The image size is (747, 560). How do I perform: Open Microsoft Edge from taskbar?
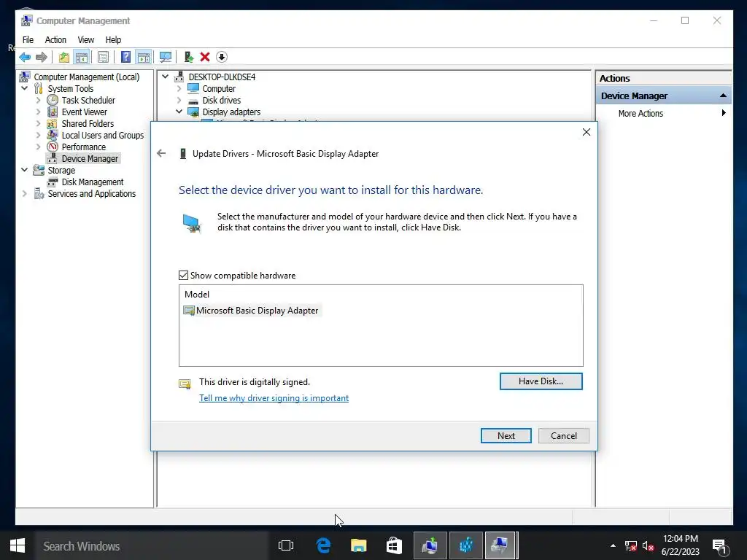click(323, 545)
